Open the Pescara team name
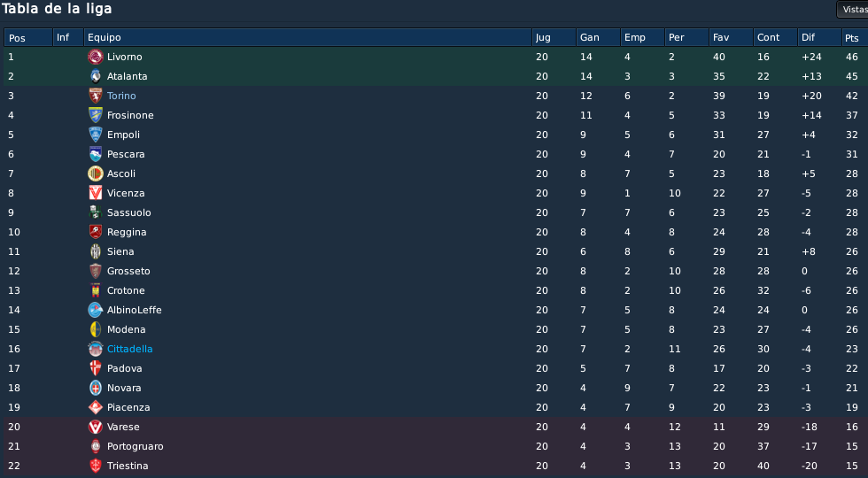 point(126,154)
